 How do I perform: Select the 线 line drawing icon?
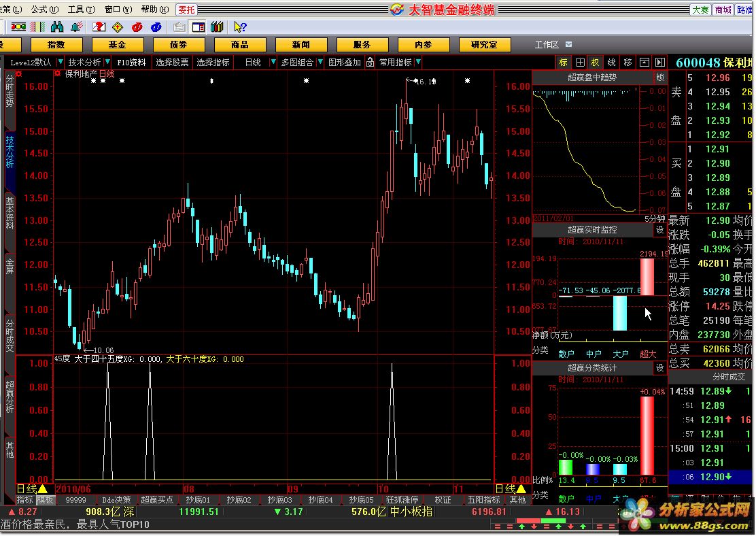pyautogui.click(x=611, y=62)
